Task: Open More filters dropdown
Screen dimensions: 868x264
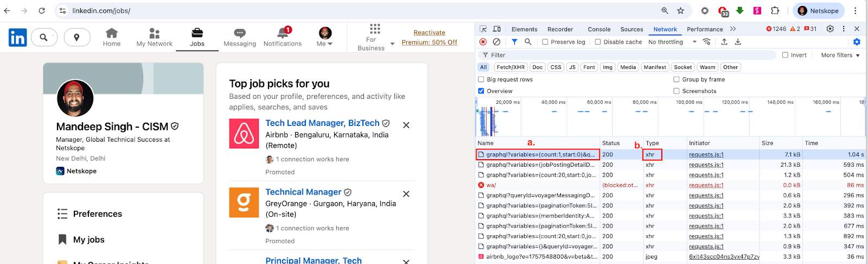Action: 840,55
